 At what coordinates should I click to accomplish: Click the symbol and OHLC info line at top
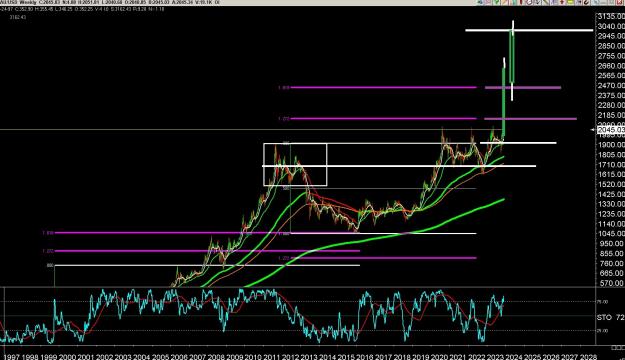[x=110, y=2]
